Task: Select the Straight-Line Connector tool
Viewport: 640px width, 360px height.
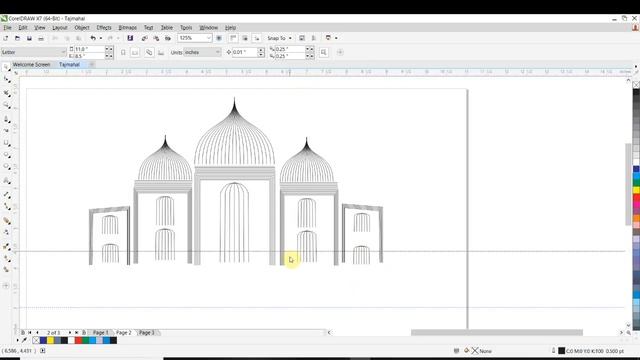Action: [6, 207]
